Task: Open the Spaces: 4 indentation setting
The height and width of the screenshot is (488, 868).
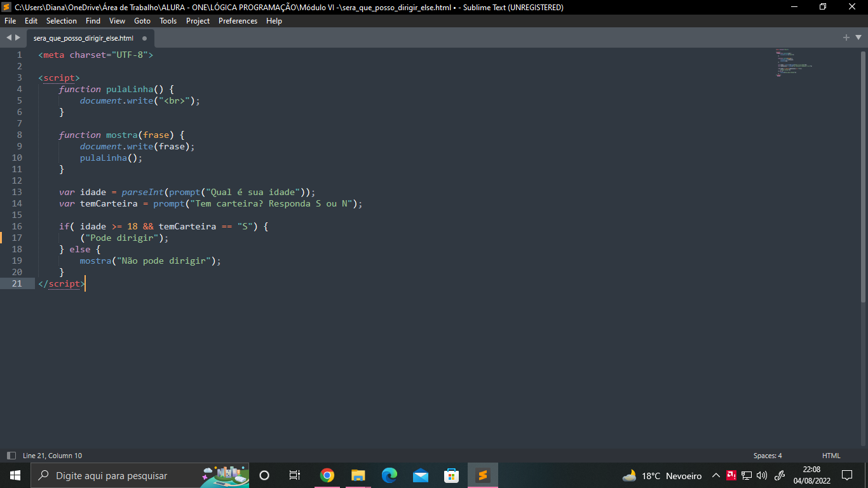Action: click(768, 456)
